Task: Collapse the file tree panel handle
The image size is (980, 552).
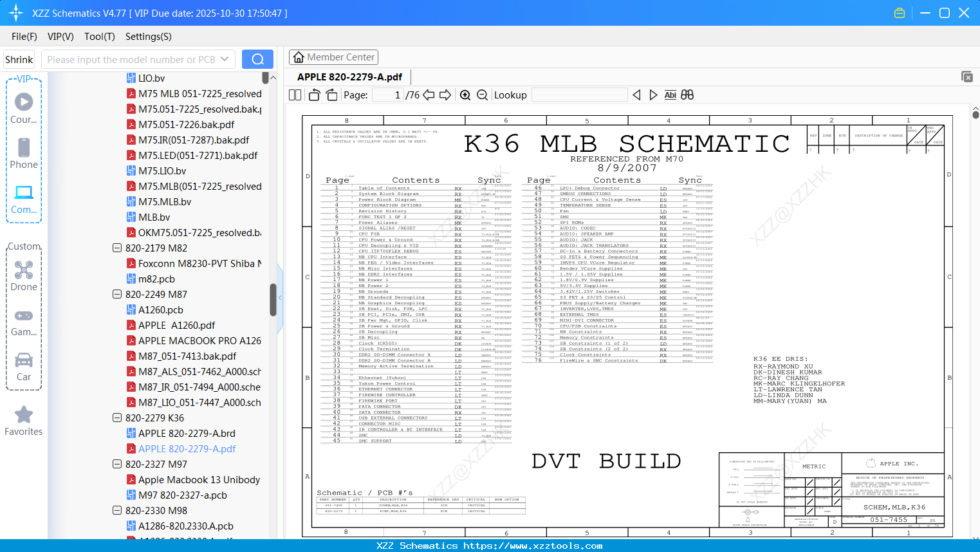Action: tap(280, 298)
